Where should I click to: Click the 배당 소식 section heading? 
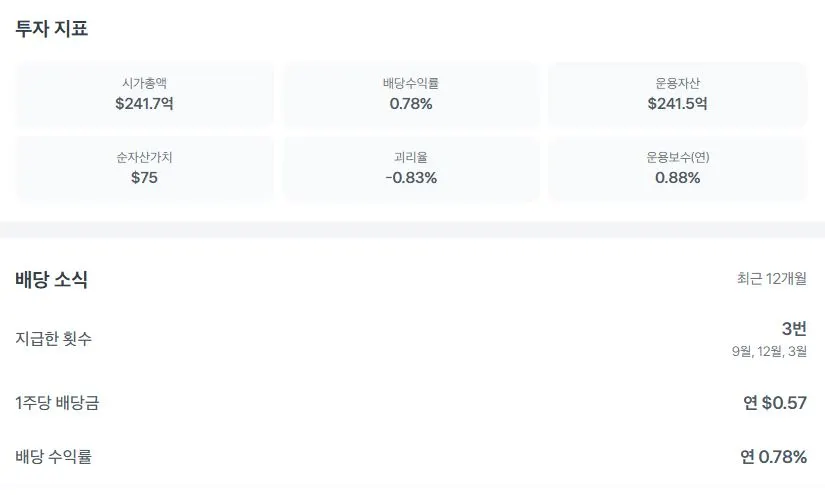click(52, 280)
